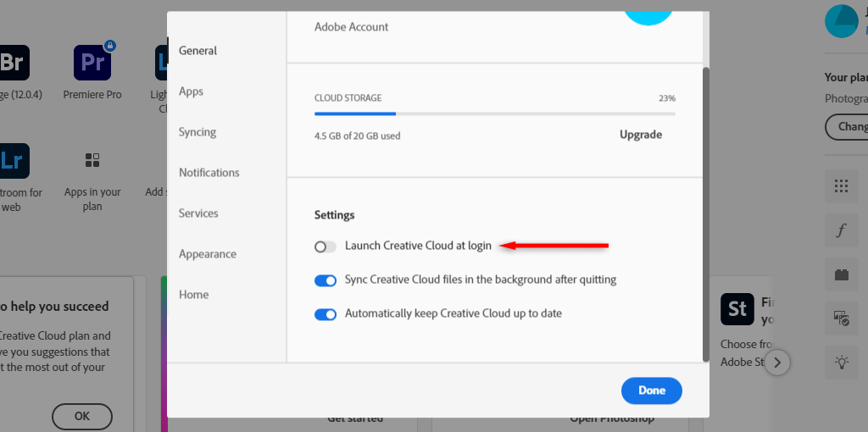
Task: Open the Premiere Pro app icon
Action: coord(92,61)
